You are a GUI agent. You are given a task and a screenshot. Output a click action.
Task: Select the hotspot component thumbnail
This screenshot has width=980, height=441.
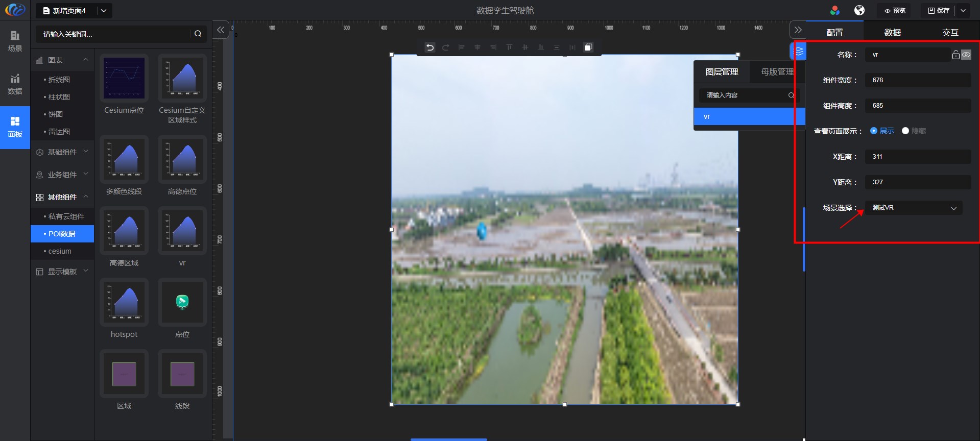pyautogui.click(x=124, y=302)
